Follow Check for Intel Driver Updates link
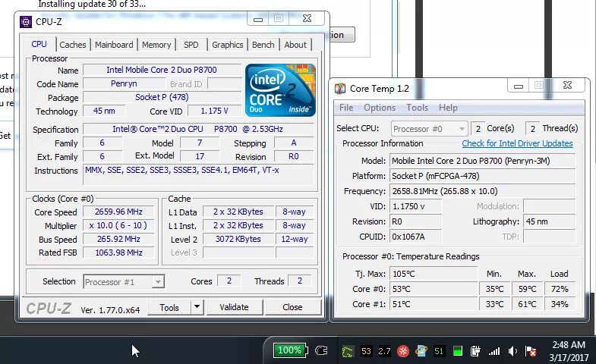Screen dimensions: 596x364 [517, 143]
